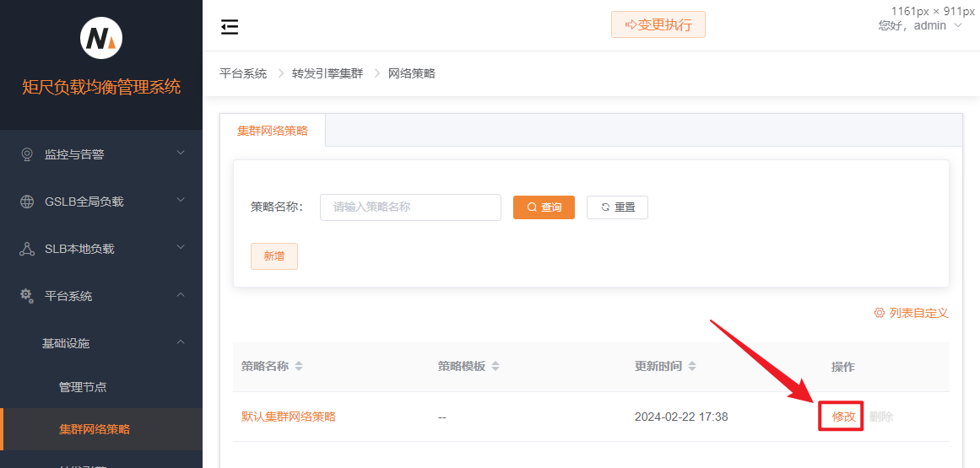
Task: Click the N logo in the sidebar
Action: (x=101, y=38)
